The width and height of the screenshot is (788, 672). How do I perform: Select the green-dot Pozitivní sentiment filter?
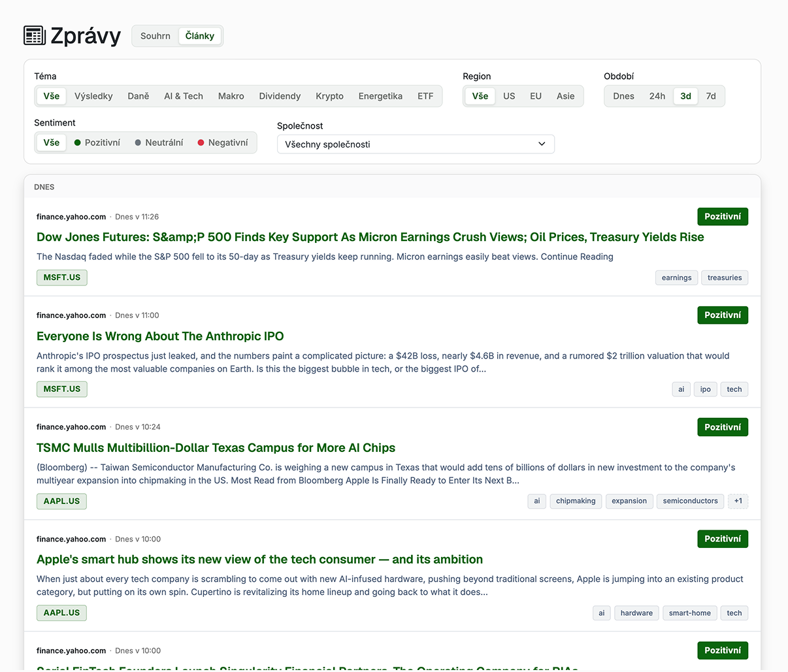[x=97, y=142]
